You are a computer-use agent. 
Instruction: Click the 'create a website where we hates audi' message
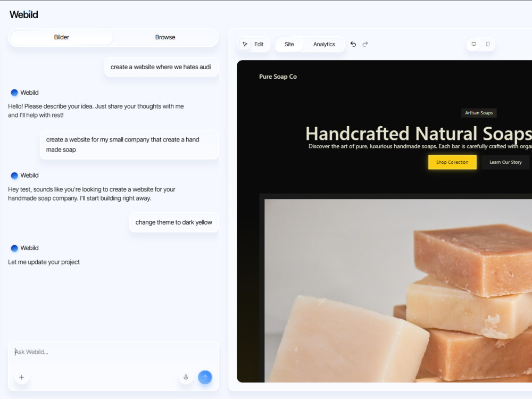pos(161,67)
